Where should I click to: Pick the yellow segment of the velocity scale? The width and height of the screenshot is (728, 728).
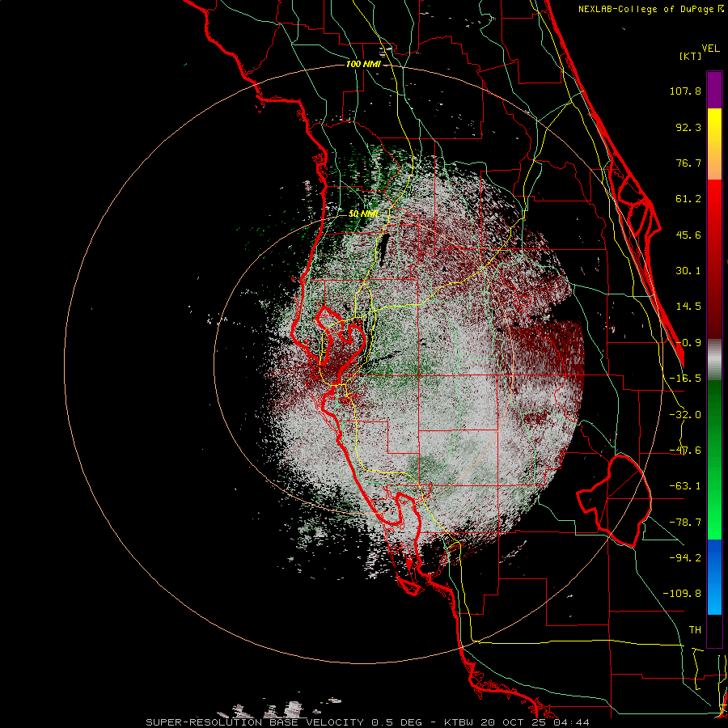pyautogui.click(x=714, y=144)
